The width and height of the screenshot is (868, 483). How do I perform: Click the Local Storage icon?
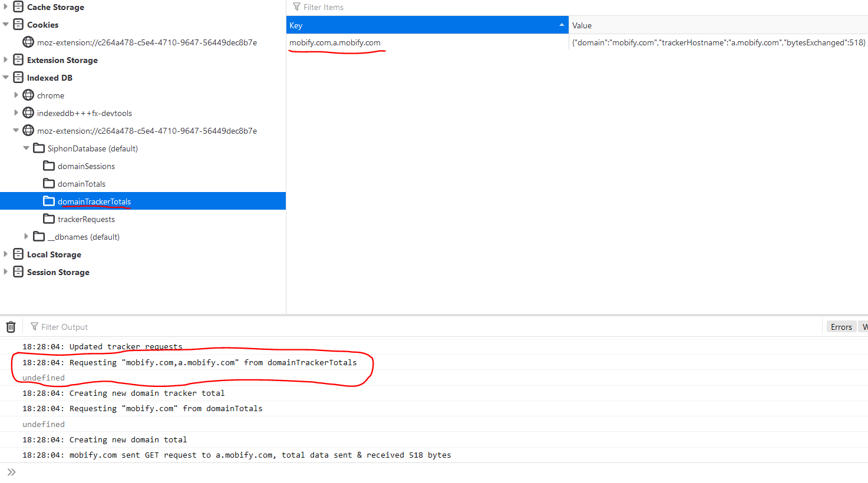(18, 254)
